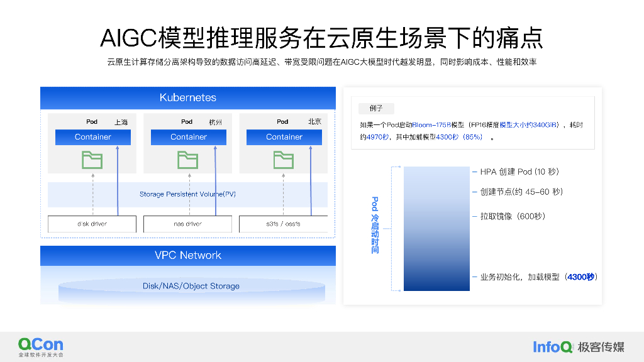Select the disk driver box

[x=92, y=224]
